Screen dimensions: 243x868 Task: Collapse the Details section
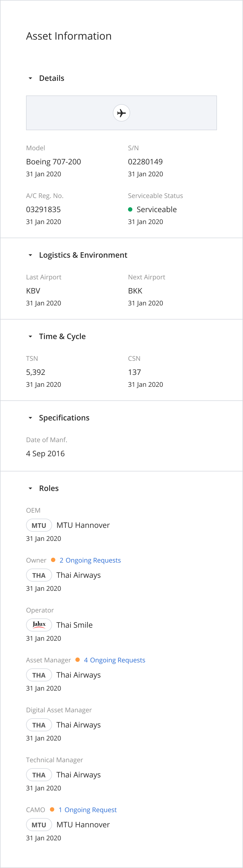click(x=30, y=78)
